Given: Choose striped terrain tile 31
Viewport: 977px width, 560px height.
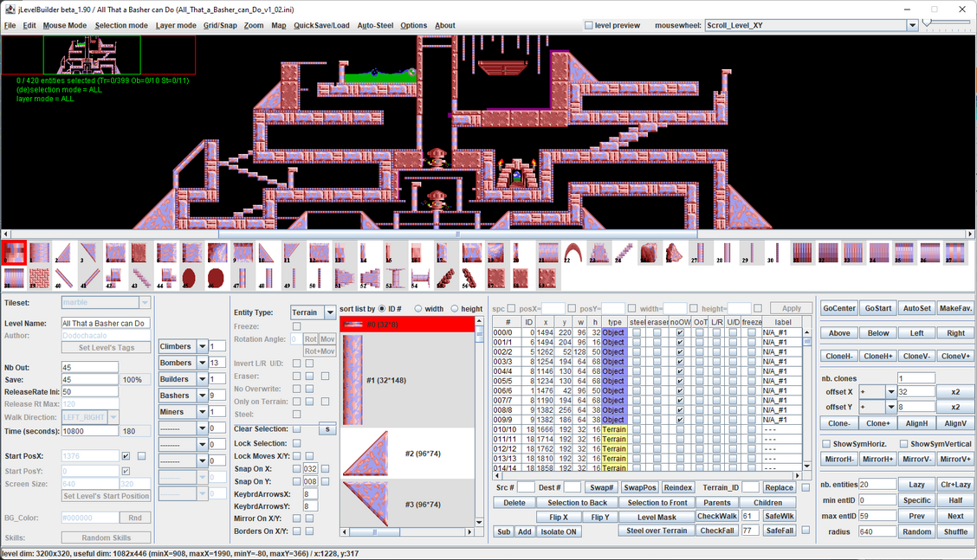Looking at the screenshot, I should (x=803, y=253).
